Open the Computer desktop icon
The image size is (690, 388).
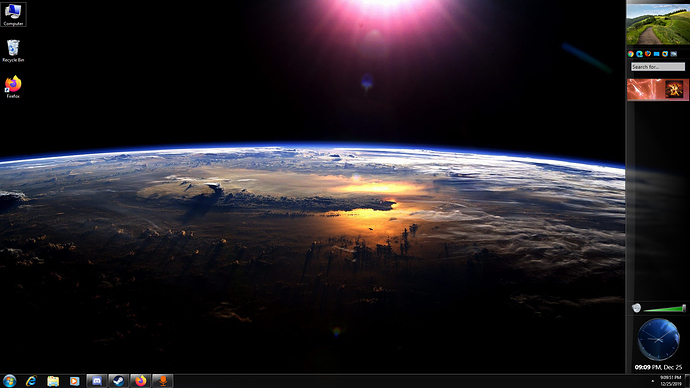(x=13, y=14)
